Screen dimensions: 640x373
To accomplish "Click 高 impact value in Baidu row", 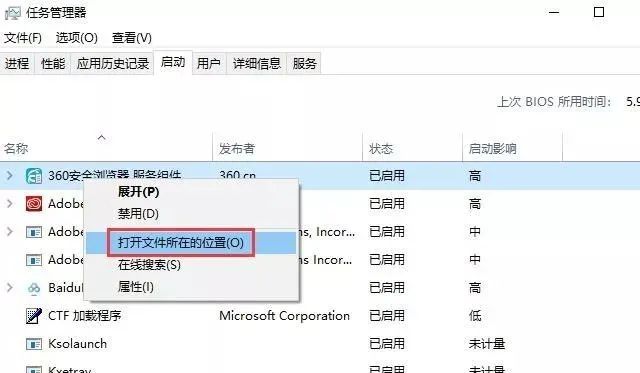I will [x=475, y=288].
